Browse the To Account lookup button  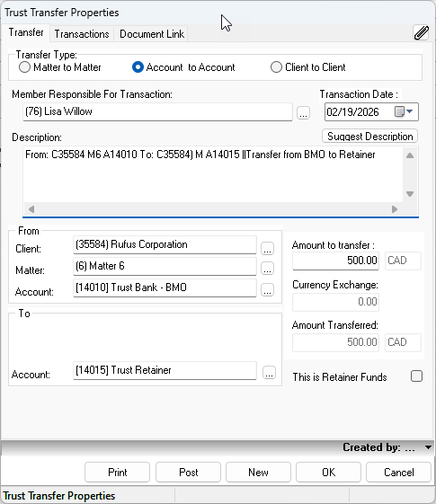click(269, 372)
